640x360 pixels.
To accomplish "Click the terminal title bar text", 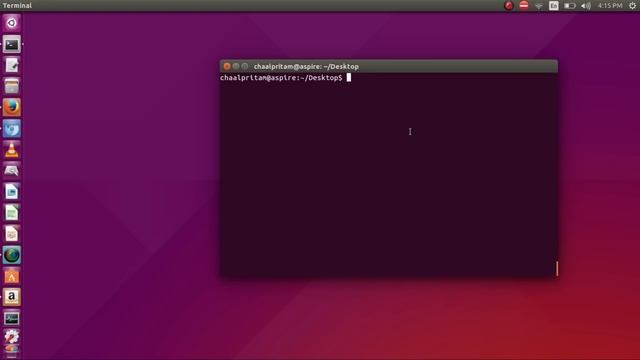I will click(306, 66).
